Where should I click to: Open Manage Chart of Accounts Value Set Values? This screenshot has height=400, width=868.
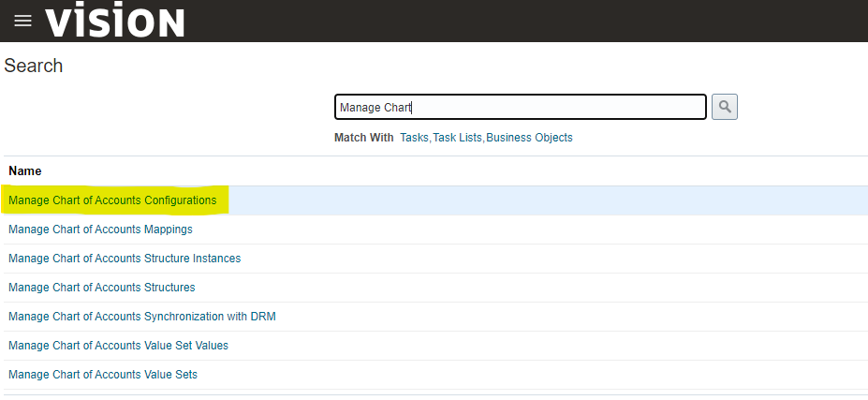(118, 346)
